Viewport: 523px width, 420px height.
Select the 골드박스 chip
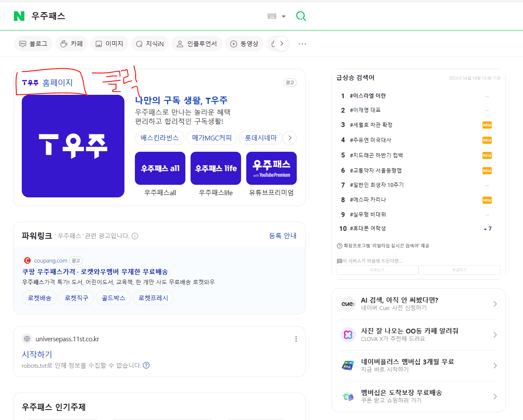114,298
